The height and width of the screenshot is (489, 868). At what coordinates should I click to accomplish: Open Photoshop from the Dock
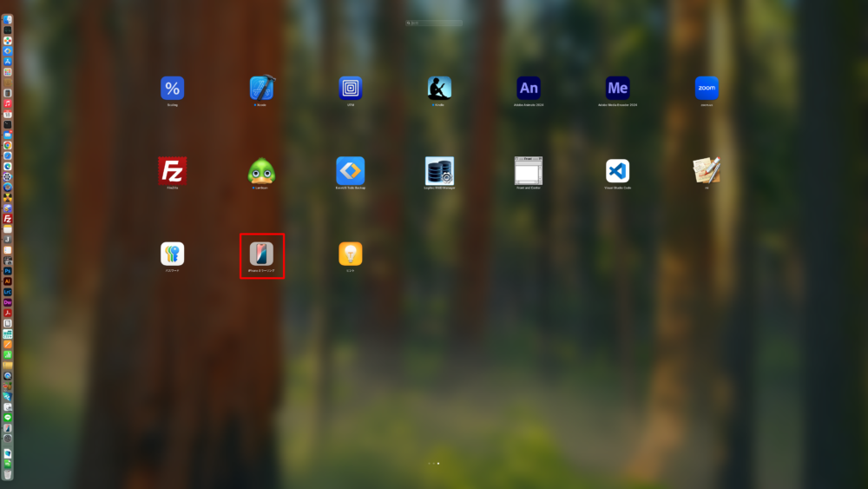[x=8, y=271]
